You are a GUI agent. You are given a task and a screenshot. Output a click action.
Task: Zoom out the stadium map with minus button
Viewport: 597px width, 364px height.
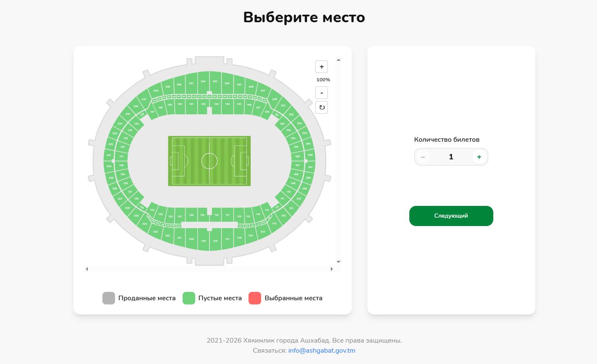coord(322,93)
